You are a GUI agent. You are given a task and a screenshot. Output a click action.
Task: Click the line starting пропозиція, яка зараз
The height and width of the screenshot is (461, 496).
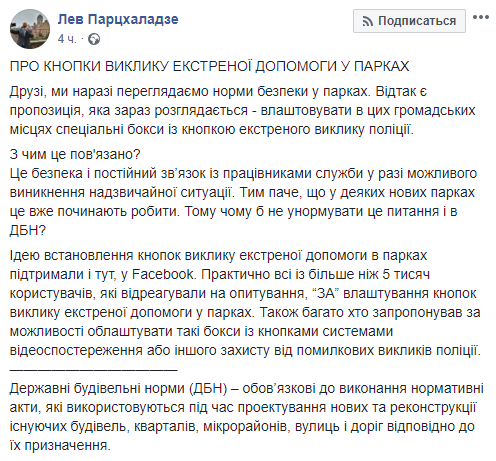coord(242,110)
